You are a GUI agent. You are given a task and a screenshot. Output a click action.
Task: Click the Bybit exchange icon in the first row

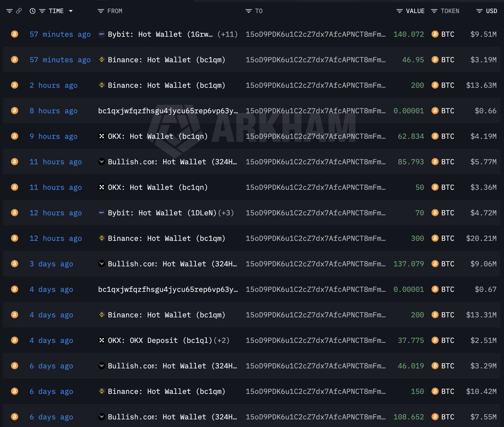(101, 34)
